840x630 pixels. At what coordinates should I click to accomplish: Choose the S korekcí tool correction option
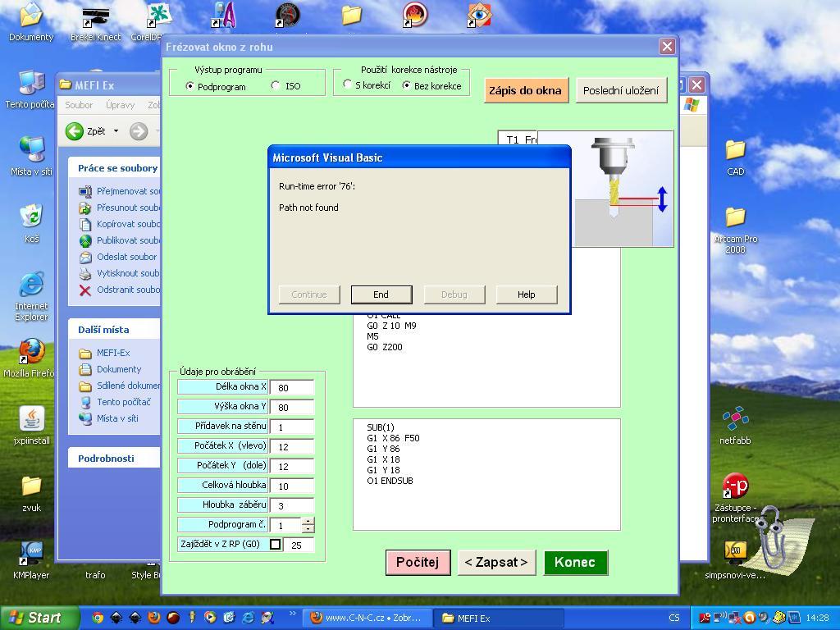point(348,85)
